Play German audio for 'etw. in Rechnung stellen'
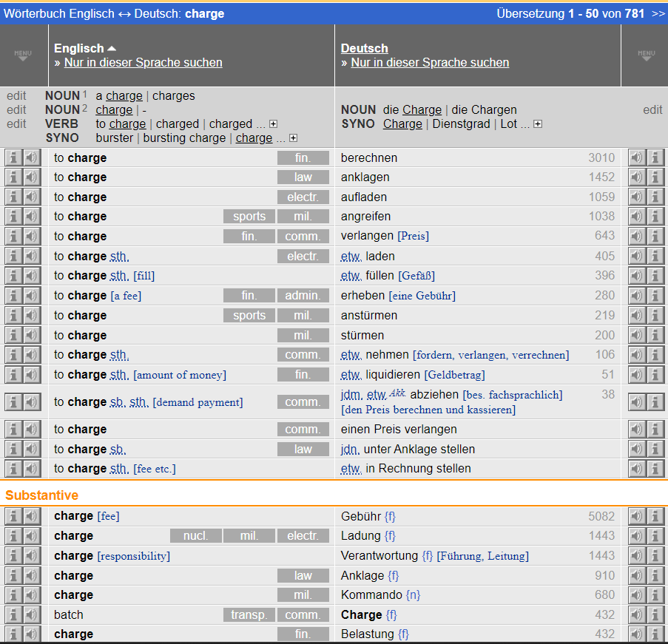Image resolution: width=668 pixels, height=644 pixels. pyautogui.click(x=636, y=469)
